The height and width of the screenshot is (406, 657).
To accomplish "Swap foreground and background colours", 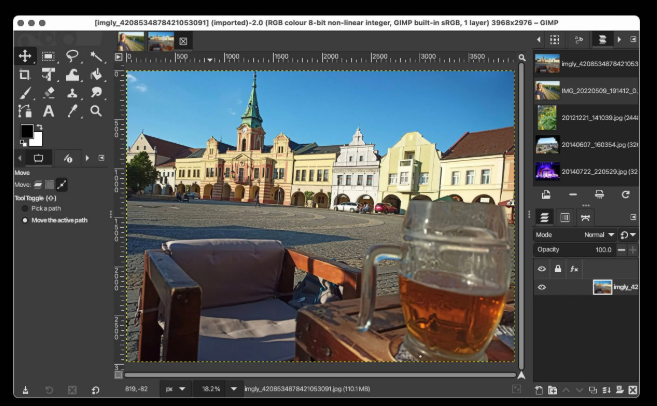I will click(39, 127).
